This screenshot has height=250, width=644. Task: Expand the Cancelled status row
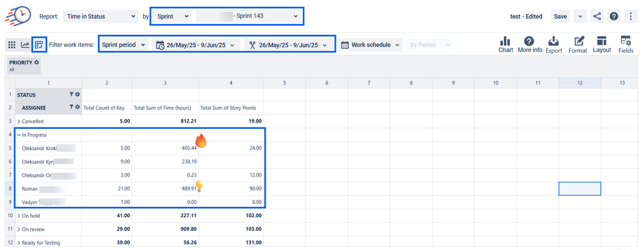coord(19,122)
